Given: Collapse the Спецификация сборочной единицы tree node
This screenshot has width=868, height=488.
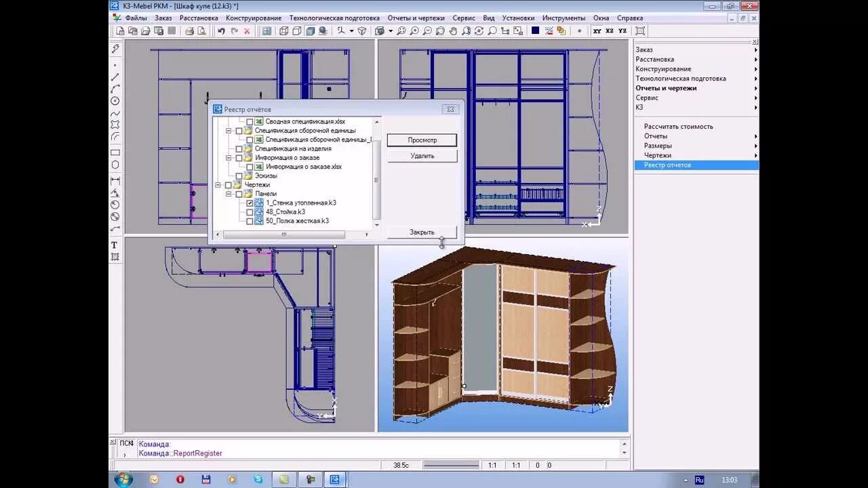Looking at the screenshot, I should click(229, 131).
